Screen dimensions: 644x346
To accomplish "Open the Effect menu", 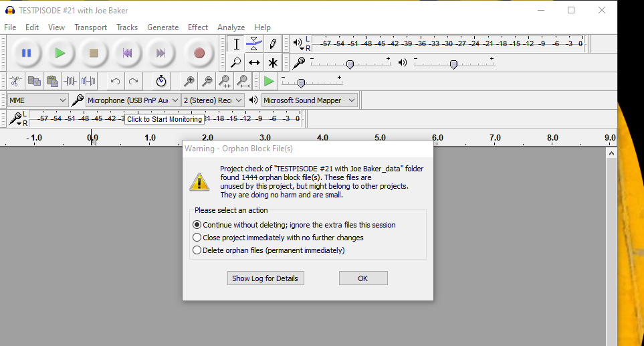I will [198, 27].
